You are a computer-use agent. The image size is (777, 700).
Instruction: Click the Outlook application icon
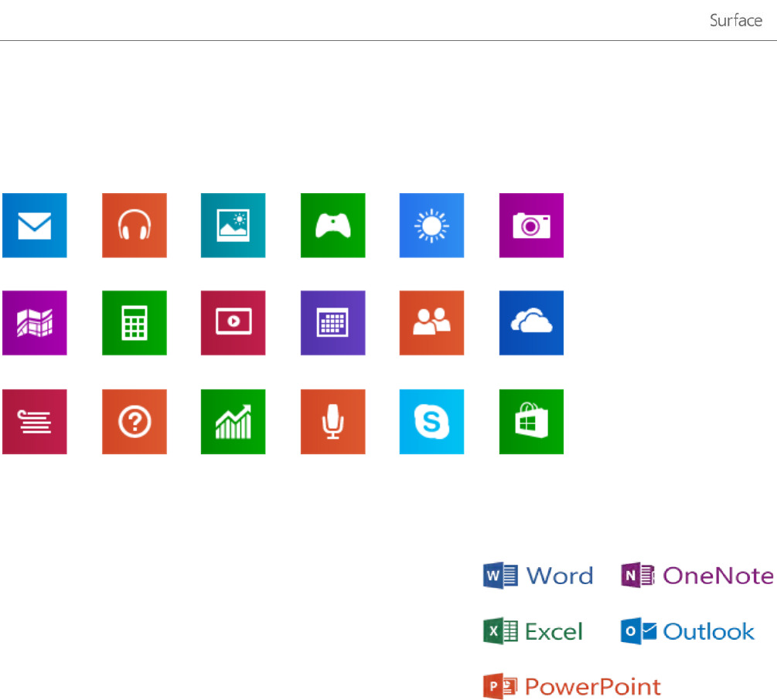[639, 631]
